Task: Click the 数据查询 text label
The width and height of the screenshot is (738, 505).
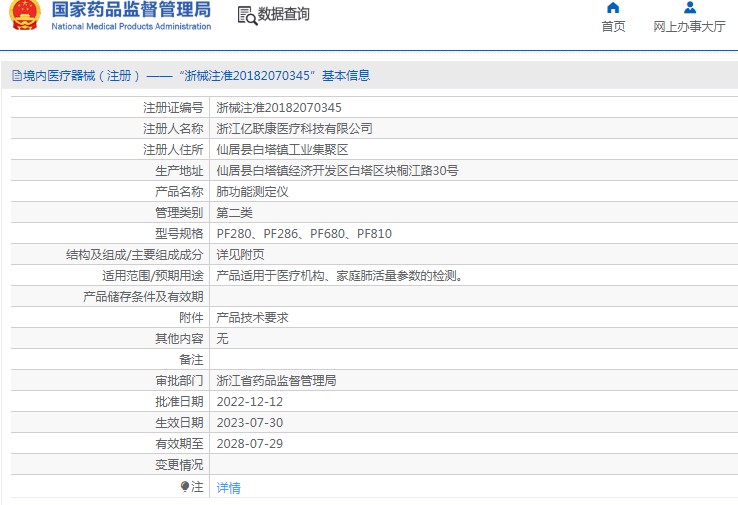Action: click(x=284, y=14)
